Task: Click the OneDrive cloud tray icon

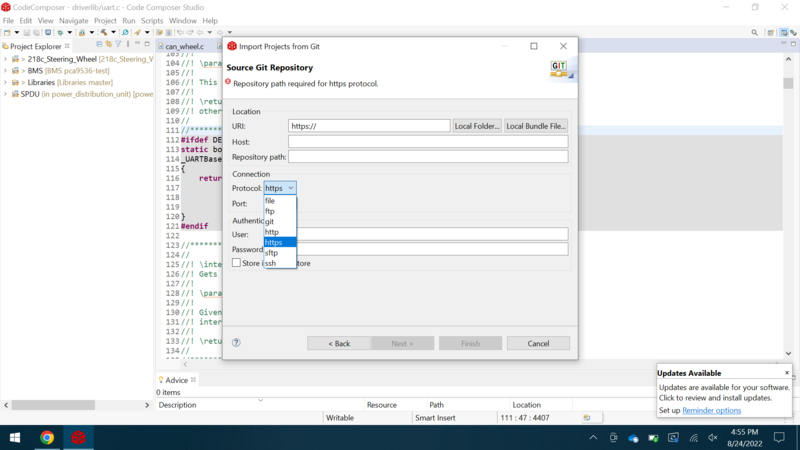Action: tap(633, 438)
